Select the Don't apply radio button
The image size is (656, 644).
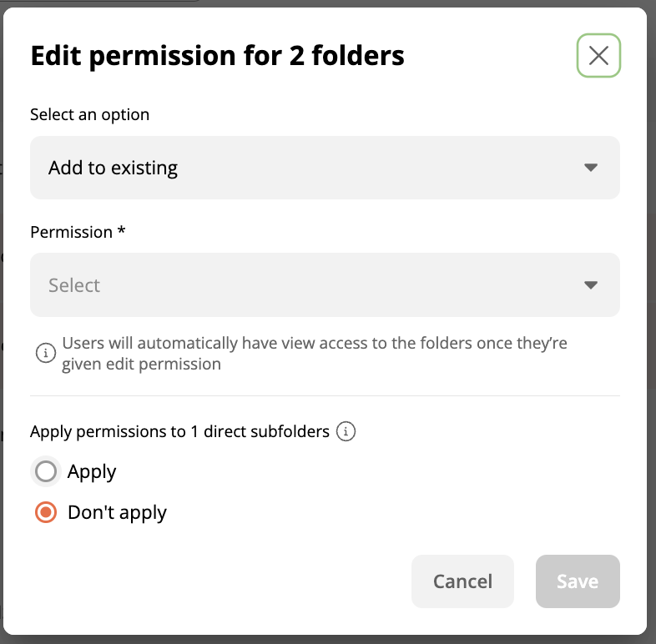pos(46,512)
